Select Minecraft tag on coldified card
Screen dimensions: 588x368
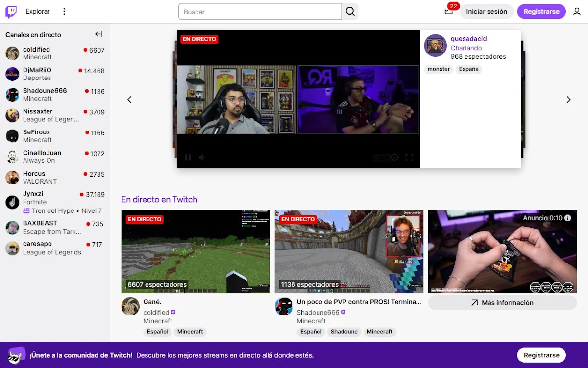(190, 332)
